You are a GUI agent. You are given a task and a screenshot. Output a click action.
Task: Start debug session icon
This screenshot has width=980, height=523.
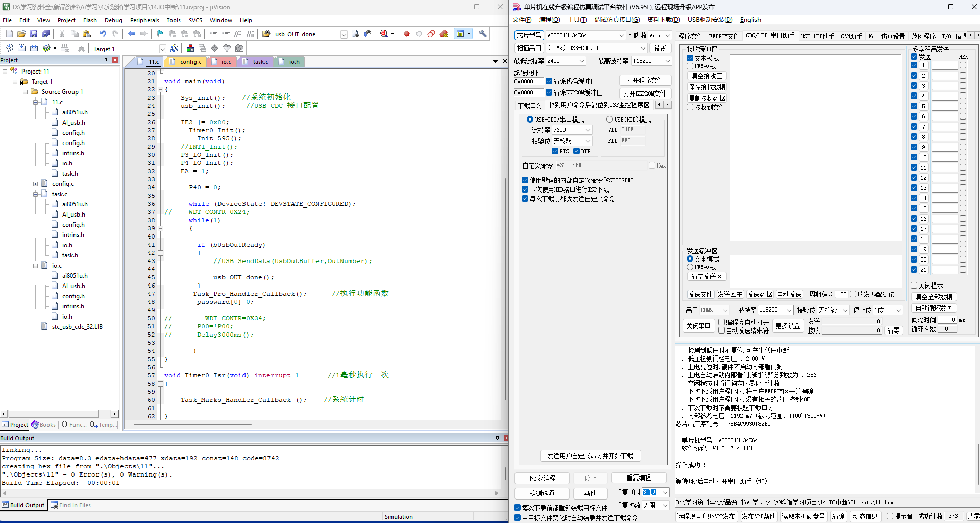pyautogui.click(x=384, y=34)
